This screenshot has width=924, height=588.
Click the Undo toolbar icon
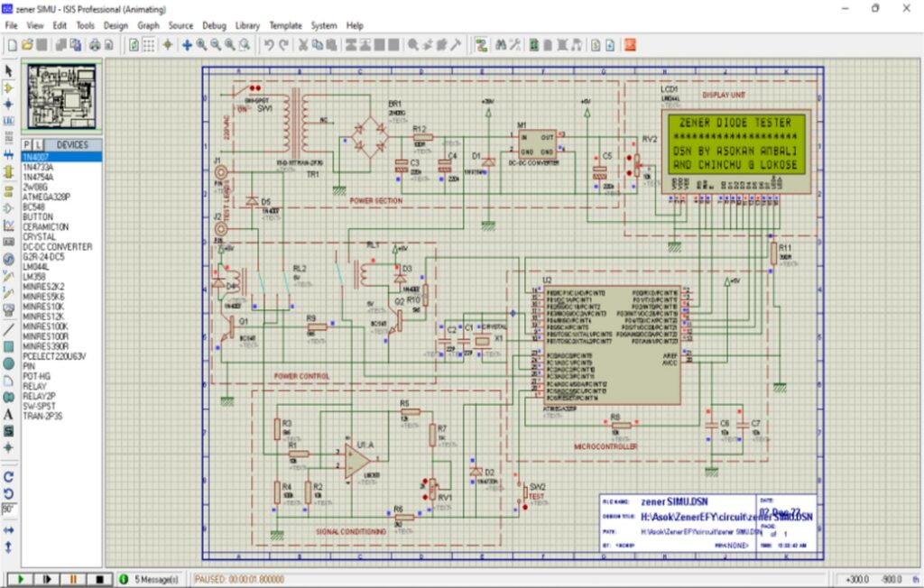pyautogui.click(x=269, y=44)
